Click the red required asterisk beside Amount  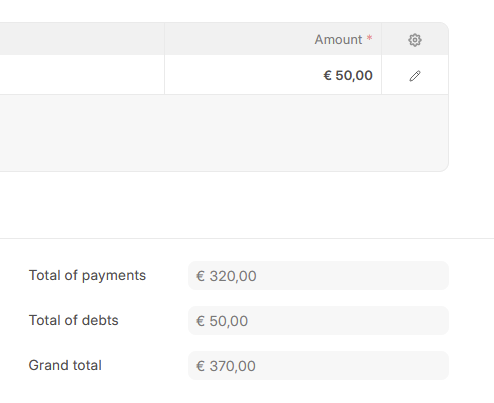click(x=369, y=38)
